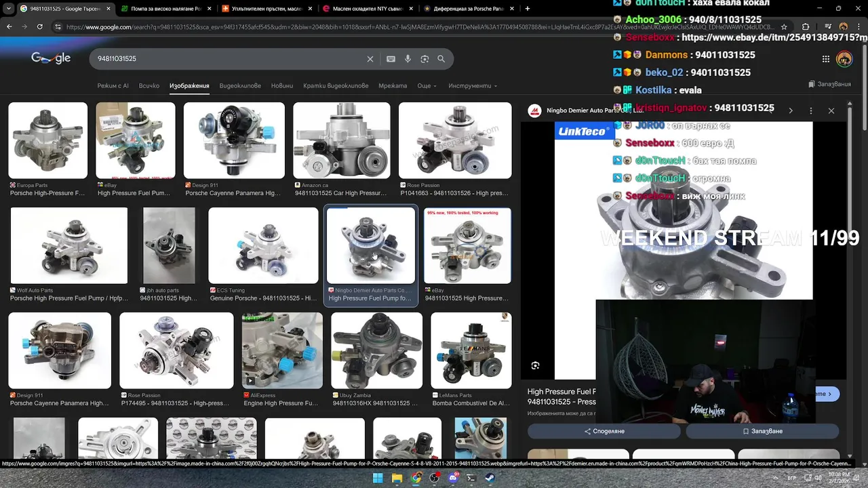This screenshot has height=488, width=868.
Task: Open the Windows Start menu
Action: coord(378,478)
